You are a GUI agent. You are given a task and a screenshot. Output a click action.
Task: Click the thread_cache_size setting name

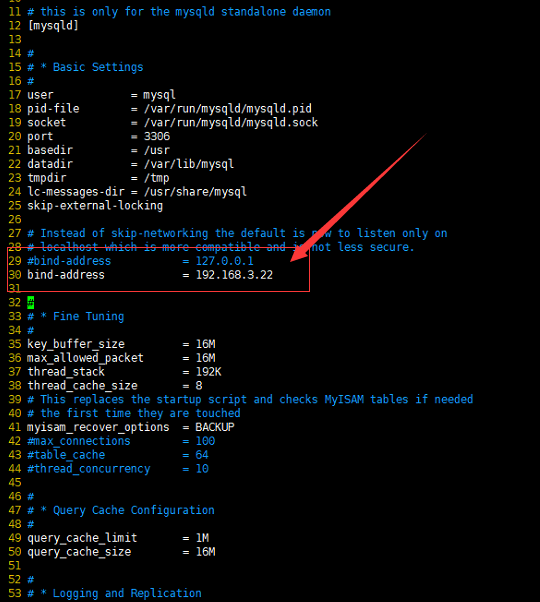82,385
